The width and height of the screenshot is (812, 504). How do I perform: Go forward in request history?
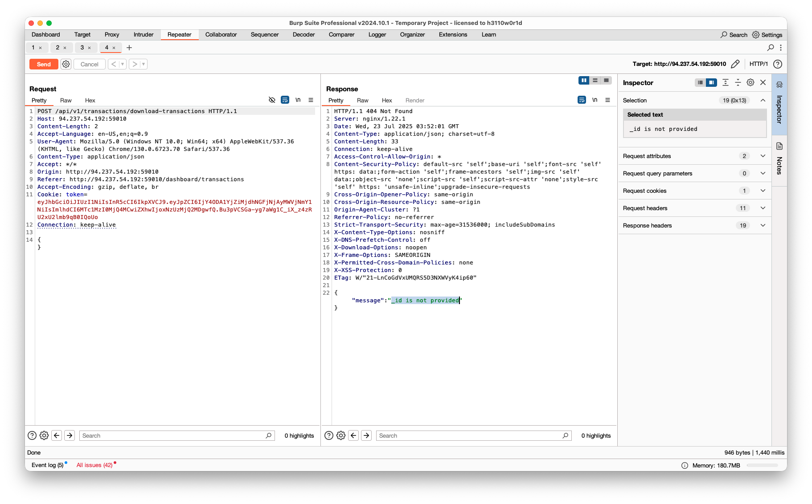(x=135, y=64)
